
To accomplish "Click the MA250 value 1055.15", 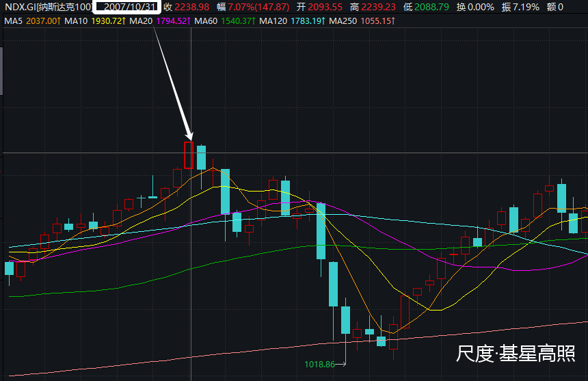I will point(377,21).
